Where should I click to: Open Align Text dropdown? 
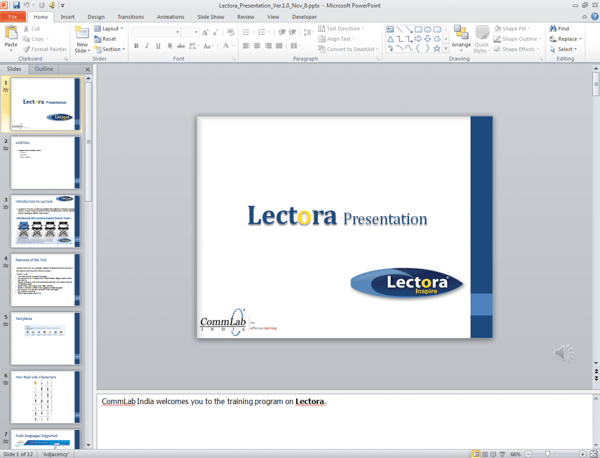(336, 39)
